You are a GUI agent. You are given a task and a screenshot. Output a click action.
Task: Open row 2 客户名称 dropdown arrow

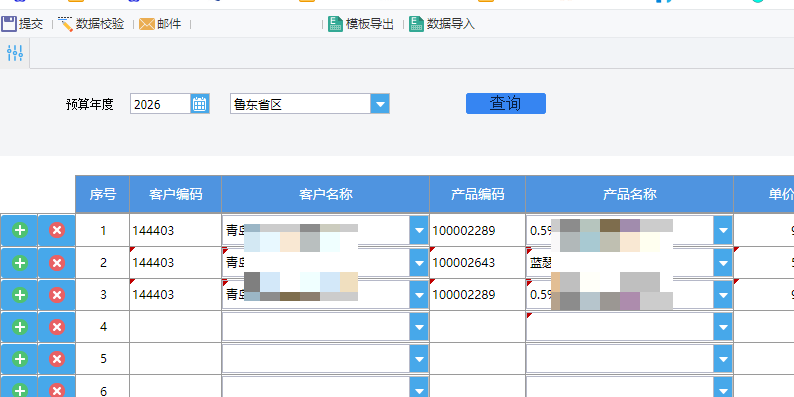(x=419, y=263)
